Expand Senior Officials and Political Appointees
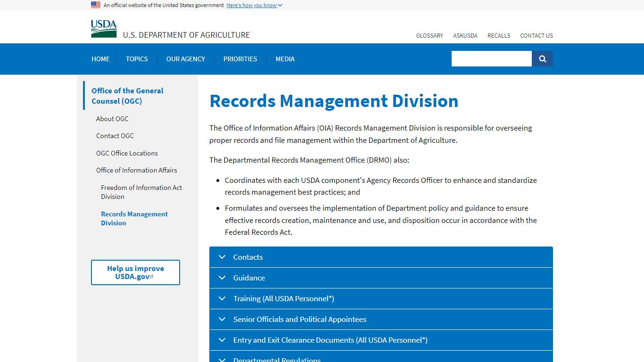This screenshot has height=362, width=644. pyautogui.click(x=381, y=319)
